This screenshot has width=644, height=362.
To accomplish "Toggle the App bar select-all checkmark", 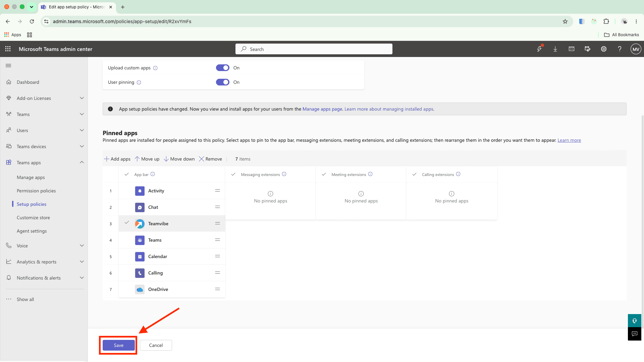I will pyautogui.click(x=127, y=174).
